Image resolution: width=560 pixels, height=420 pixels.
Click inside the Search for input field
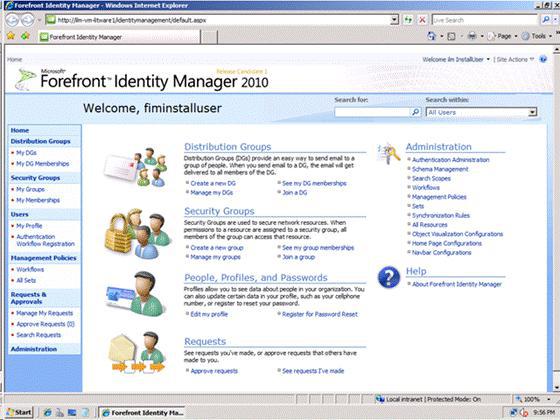(x=372, y=112)
